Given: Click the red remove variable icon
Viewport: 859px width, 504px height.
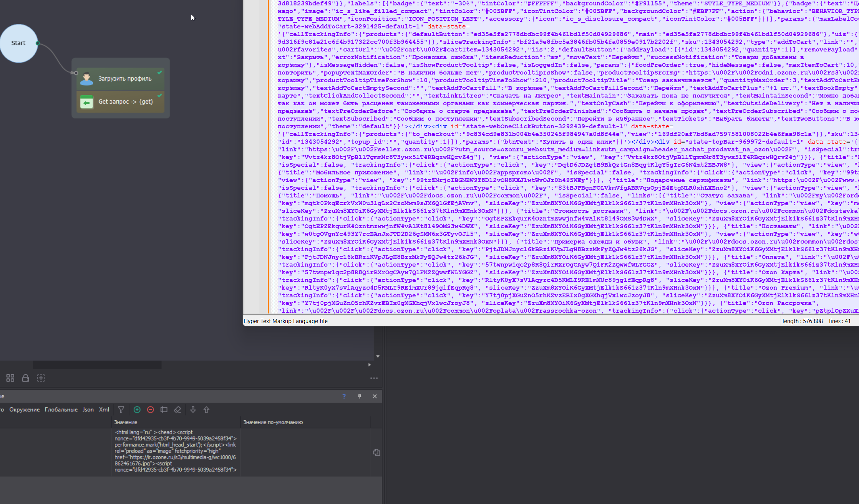Looking at the screenshot, I should pos(151,410).
